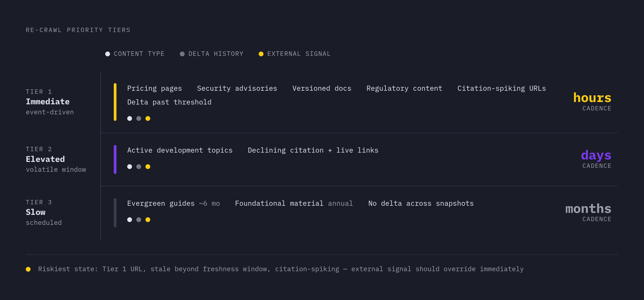Click the event-driven subtitle under Immediate

[x=50, y=112]
